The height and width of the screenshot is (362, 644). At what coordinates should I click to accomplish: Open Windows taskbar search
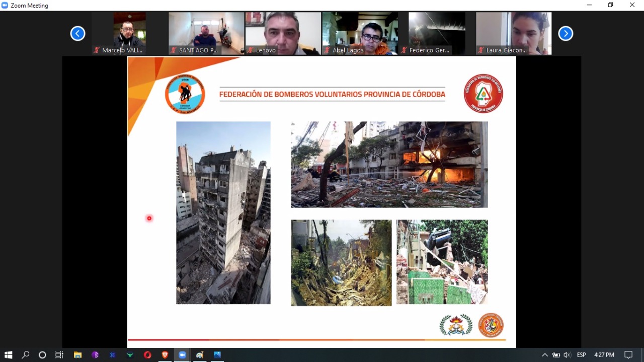click(x=25, y=355)
